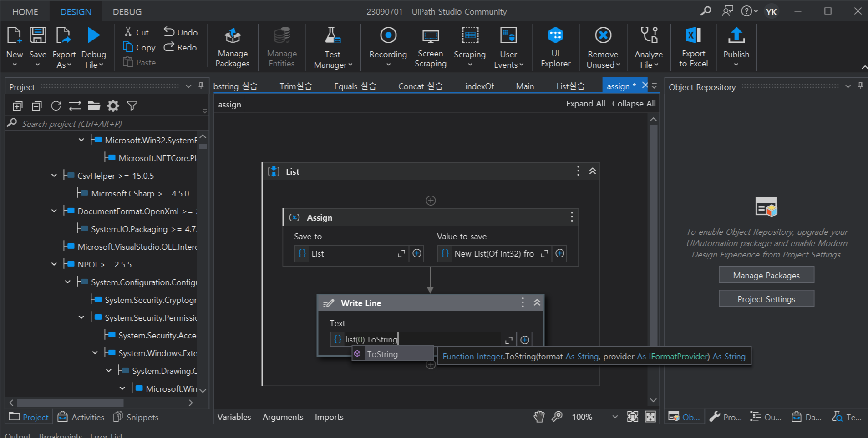Open Project panel options dropdown
The width and height of the screenshot is (868, 438).
point(188,86)
